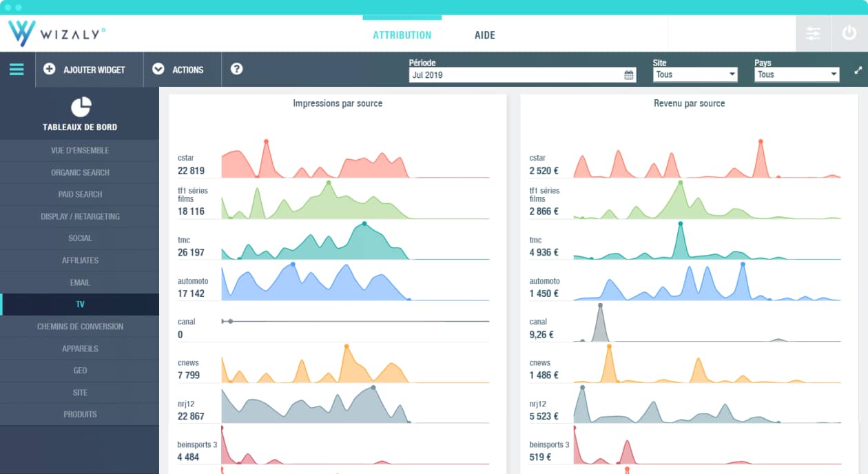
Task: Click the Actions button label
Action: [188, 70]
